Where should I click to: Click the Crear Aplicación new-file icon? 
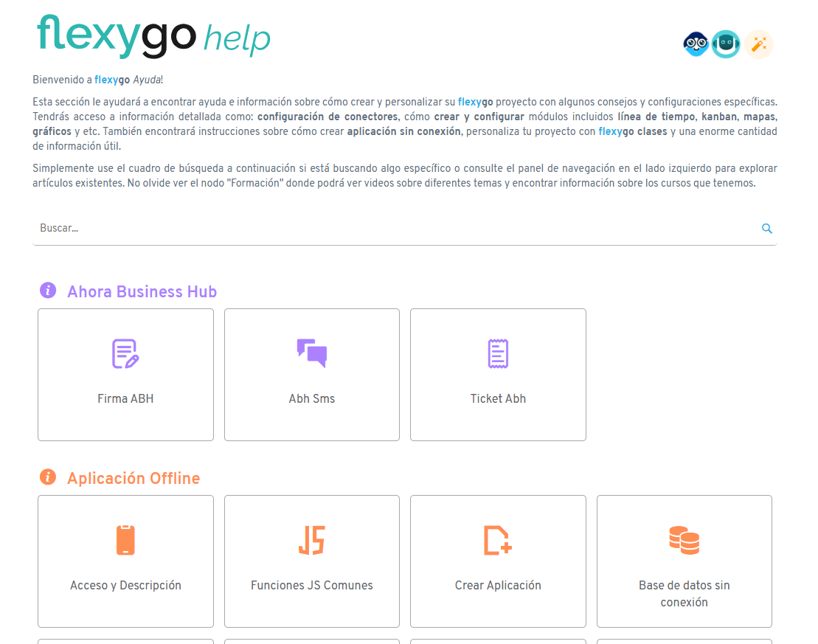coord(498,540)
